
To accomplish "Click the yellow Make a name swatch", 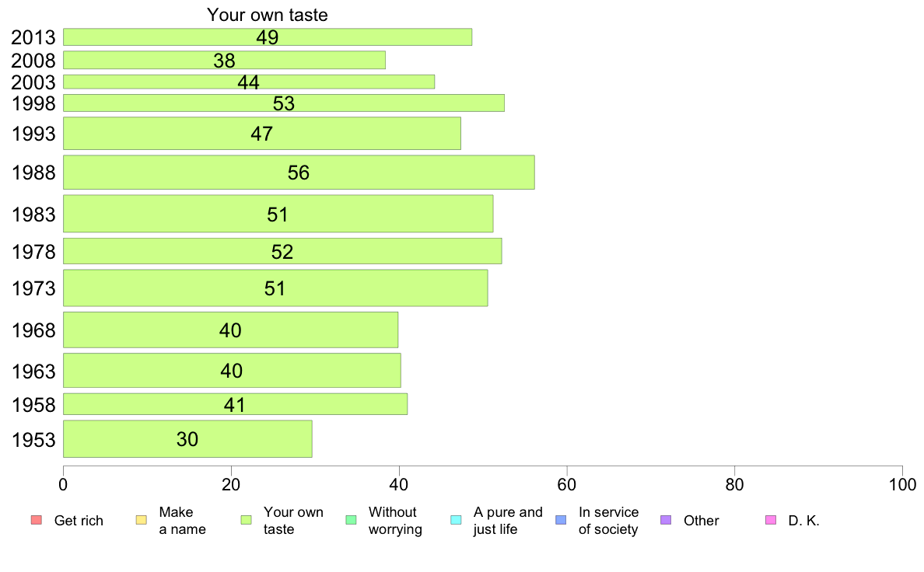I will coord(141,520).
